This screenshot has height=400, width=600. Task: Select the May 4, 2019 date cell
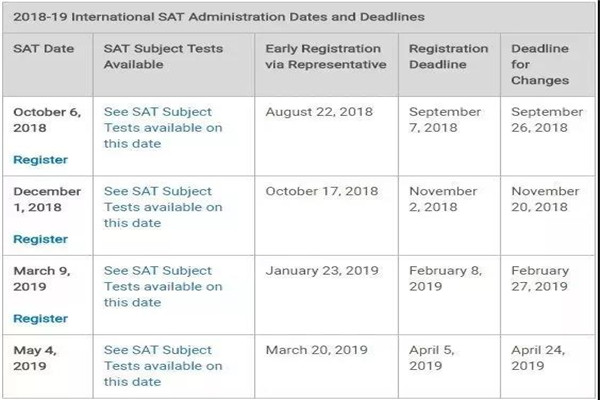(x=38, y=358)
